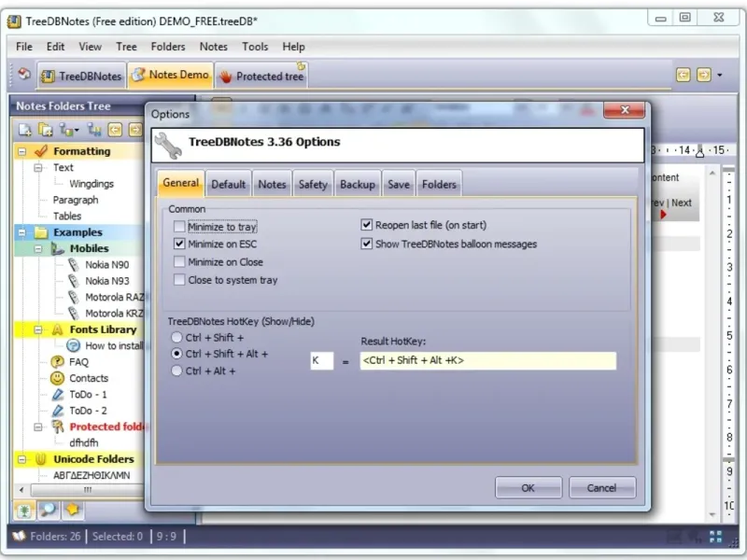Viewport: 747px width, 560px height.
Task: Collapse the Formatting folder node
Action: click(21, 151)
